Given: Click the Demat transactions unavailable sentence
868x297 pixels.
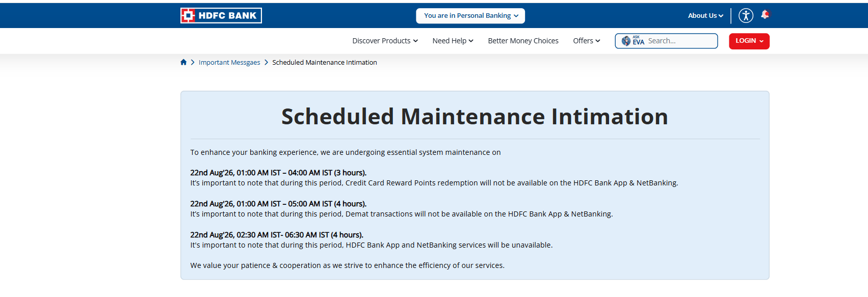Looking at the screenshot, I should (x=402, y=214).
